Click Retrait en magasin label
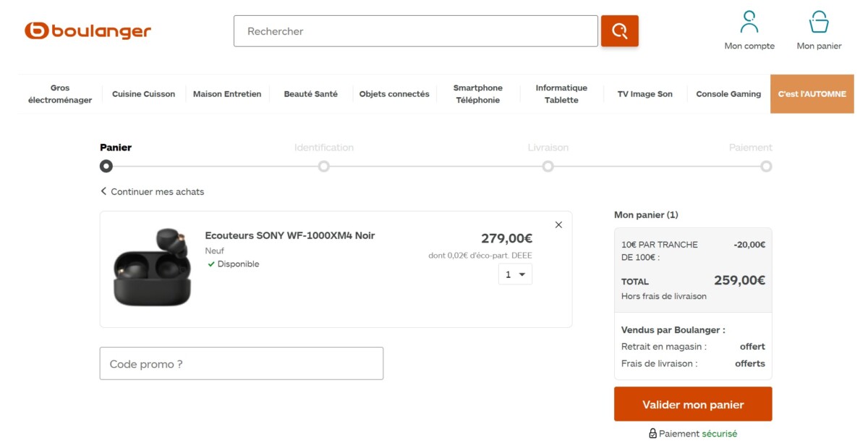The image size is (868, 446). point(664,347)
